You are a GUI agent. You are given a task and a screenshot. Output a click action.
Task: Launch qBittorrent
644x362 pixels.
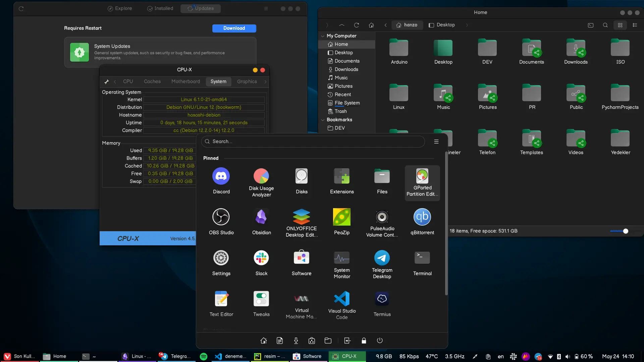[x=422, y=222]
